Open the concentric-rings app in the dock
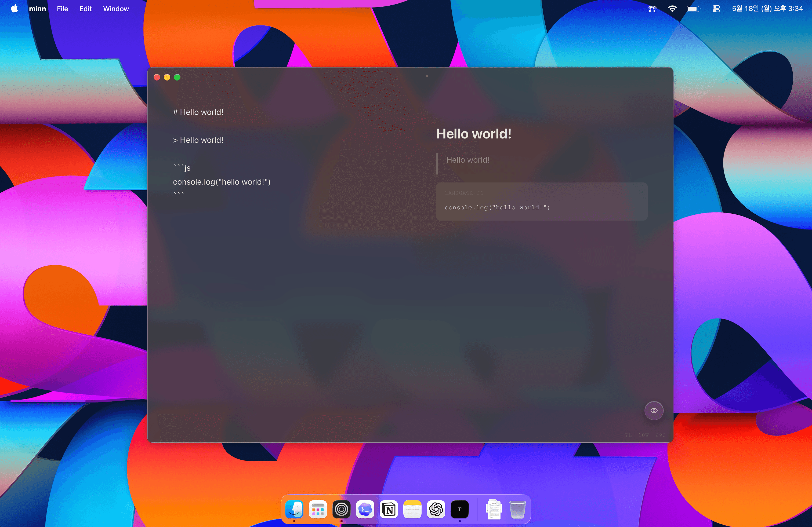This screenshot has width=812, height=527. (x=341, y=509)
